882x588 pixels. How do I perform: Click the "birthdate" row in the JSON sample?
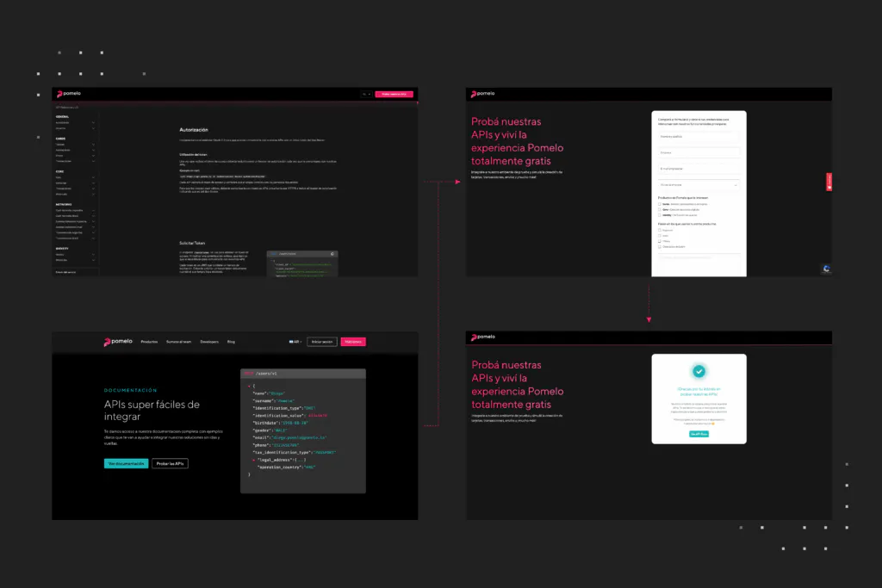point(280,423)
